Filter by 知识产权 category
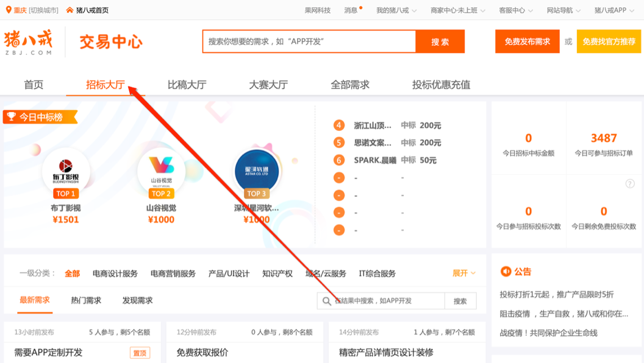Image resolution: width=644 pixels, height=363 pixels. pos(277,273)
